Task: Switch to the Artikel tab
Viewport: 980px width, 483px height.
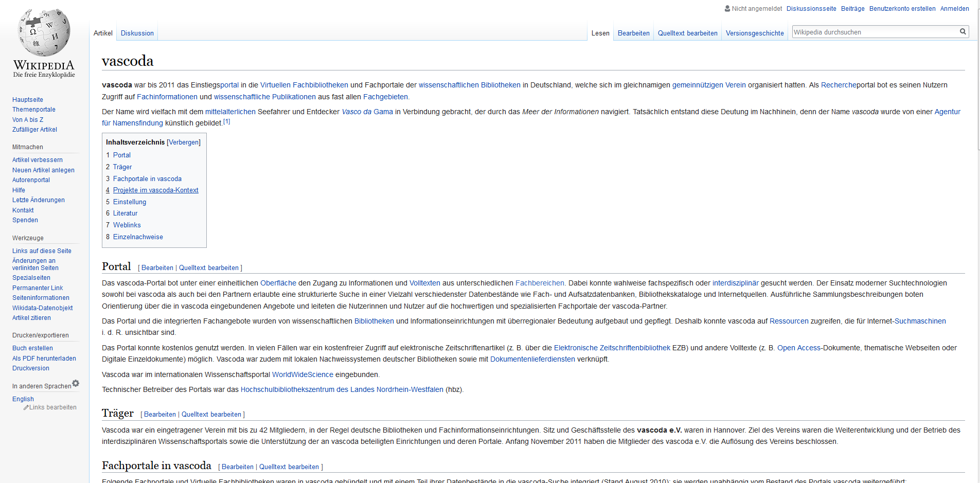Action: (x=103, y=33)
